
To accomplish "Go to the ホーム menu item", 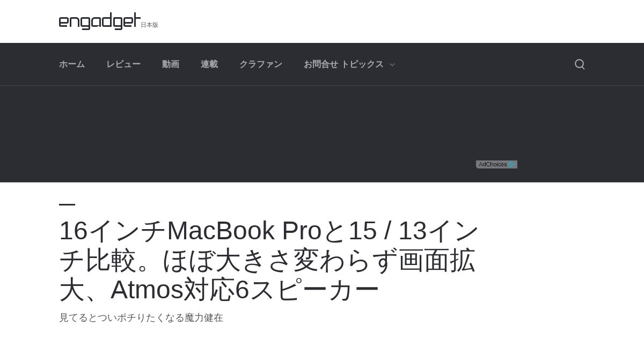I will 72,64.
